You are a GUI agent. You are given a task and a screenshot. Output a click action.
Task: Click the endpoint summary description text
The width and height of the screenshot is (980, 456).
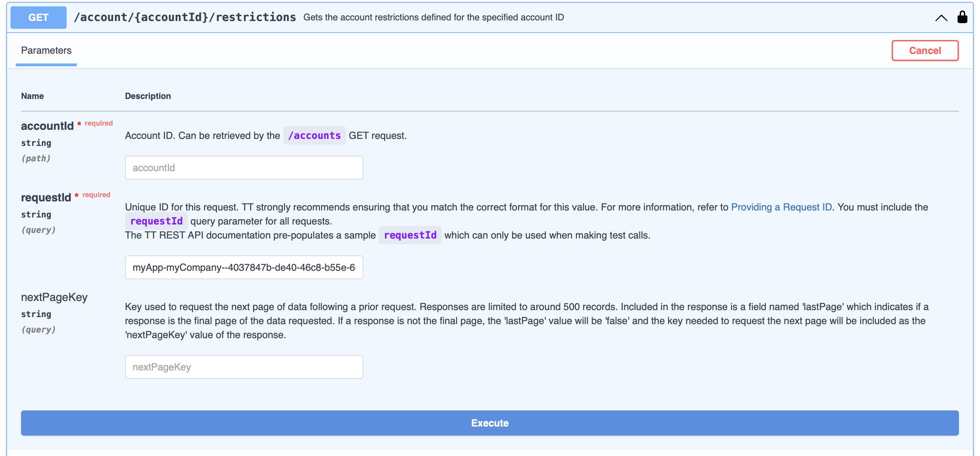[433, 18]
